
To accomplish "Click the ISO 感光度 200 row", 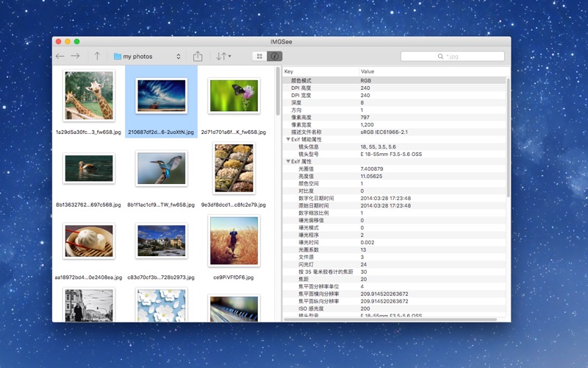I will click(395, 308).
